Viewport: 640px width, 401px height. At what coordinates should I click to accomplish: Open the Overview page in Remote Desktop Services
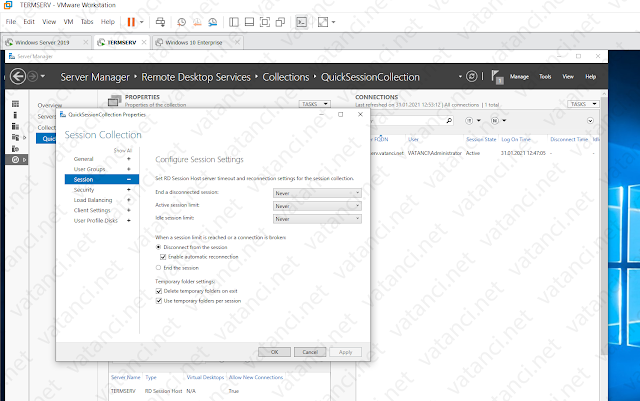pos(49,105)
